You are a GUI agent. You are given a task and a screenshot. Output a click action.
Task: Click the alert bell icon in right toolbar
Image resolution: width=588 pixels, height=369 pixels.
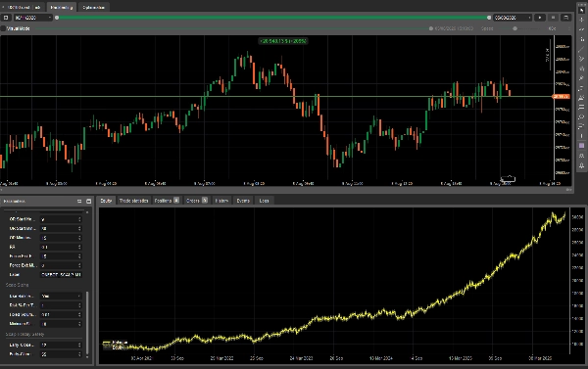click(581, 165)
